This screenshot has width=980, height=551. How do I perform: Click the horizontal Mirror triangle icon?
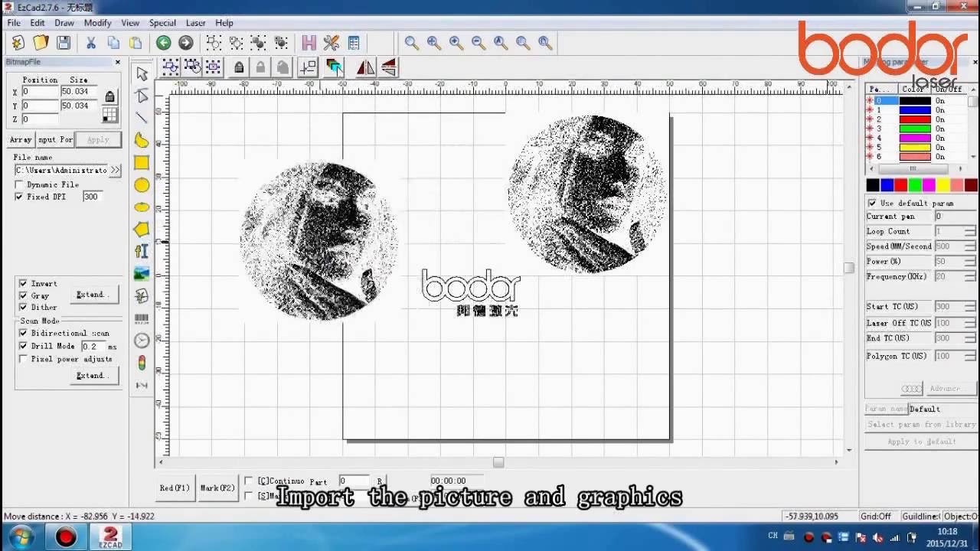365,67
